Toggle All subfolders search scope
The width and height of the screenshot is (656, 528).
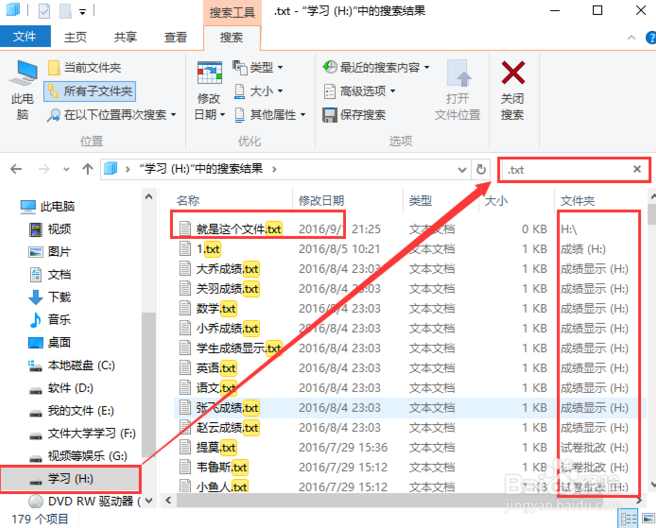[x=90, y=91]
